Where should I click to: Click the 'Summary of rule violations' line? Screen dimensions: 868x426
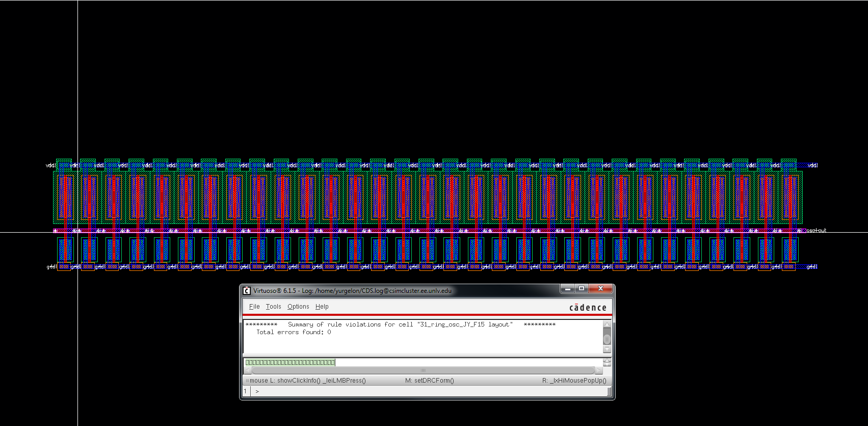coord(401,324)
